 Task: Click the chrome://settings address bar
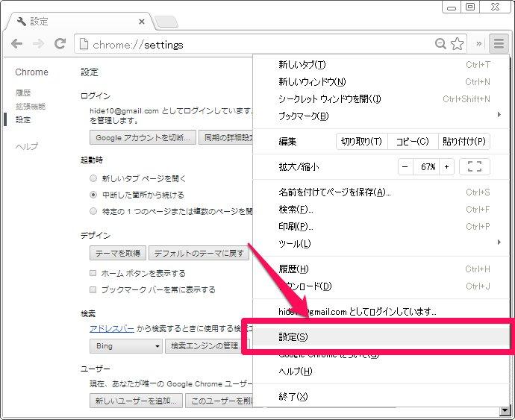254,45
